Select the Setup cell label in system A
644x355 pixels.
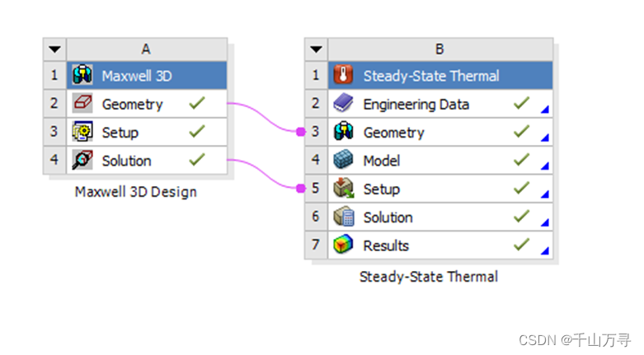(x=120, y=133)
